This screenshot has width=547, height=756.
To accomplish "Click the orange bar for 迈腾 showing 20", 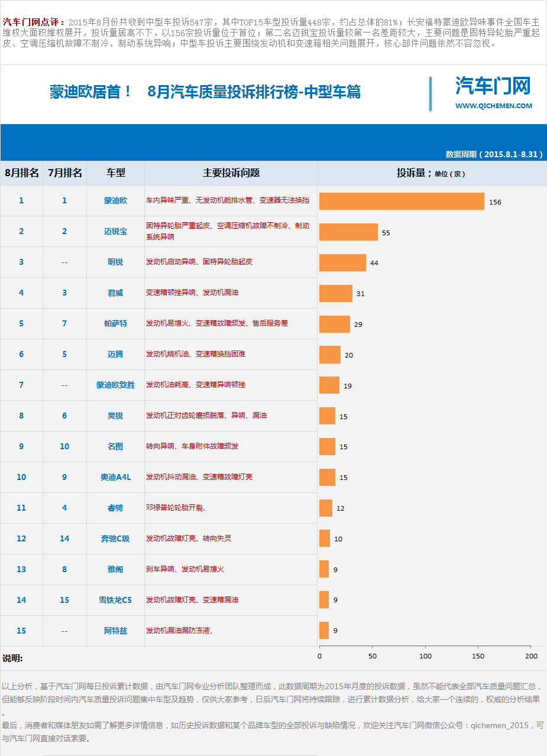I will tap(330, 355).
